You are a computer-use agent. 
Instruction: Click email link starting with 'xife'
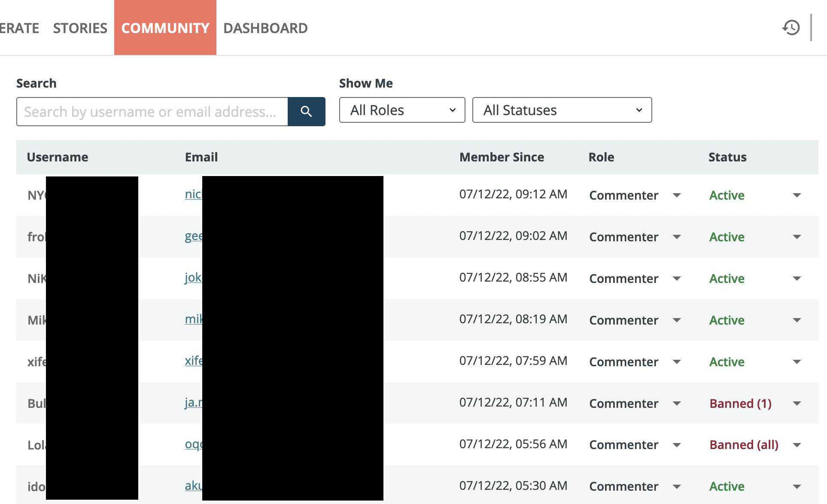click(193, 361)
